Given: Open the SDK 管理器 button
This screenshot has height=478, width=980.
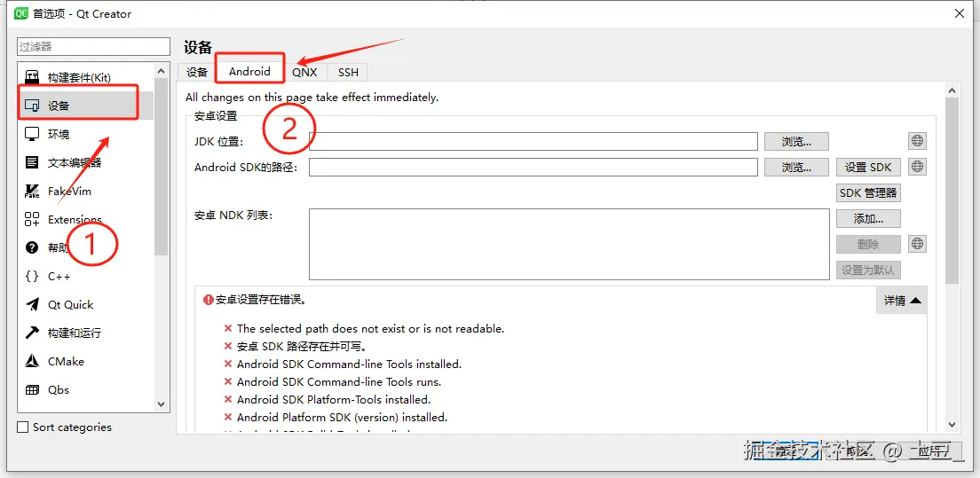Looking at the screenshot, I should click(868, 192).
